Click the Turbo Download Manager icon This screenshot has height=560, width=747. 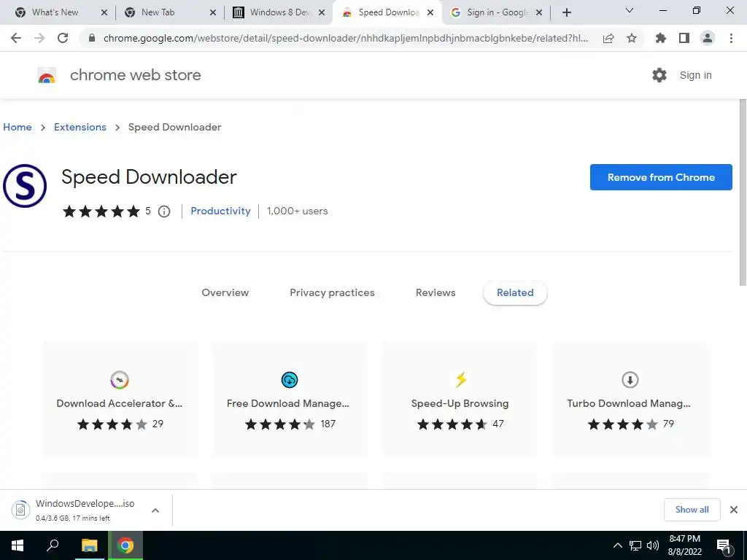coord(630,380)
